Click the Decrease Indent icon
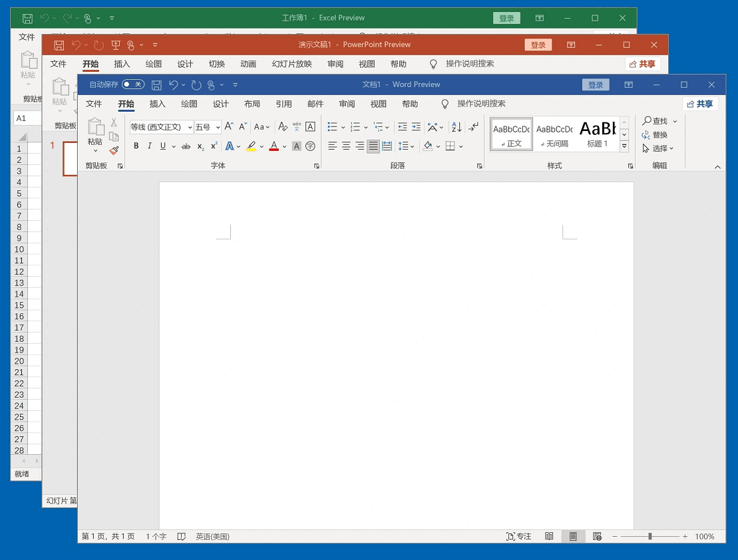Image resolution: width=738 pixels, height=560 pixels. (x=403, y=126)
